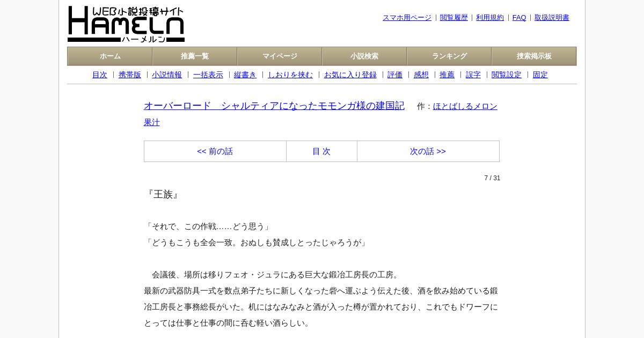644x338 pixels.
Task: Open the 推薦一覧 tab
Action: tap(195, 56)
